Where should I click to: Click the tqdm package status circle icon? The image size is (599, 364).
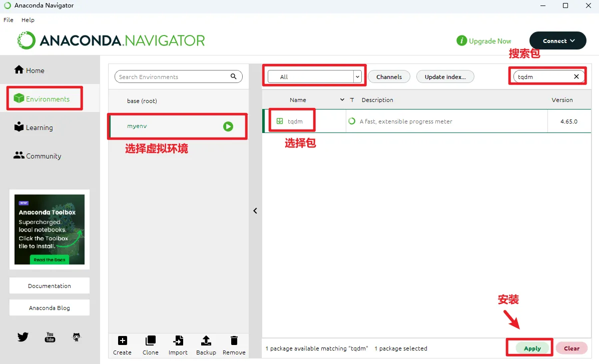click(352, 121)
